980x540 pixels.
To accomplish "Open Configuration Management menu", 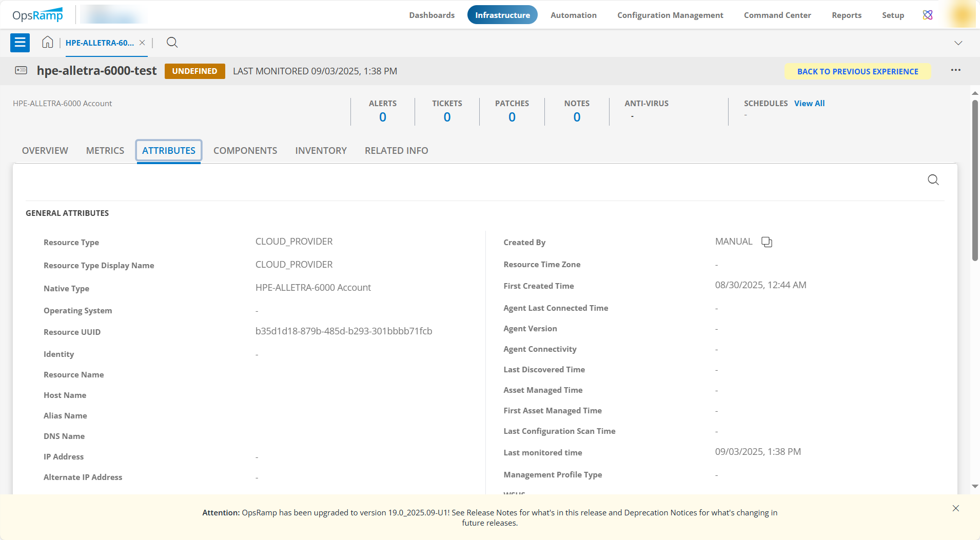I will 670,15.
